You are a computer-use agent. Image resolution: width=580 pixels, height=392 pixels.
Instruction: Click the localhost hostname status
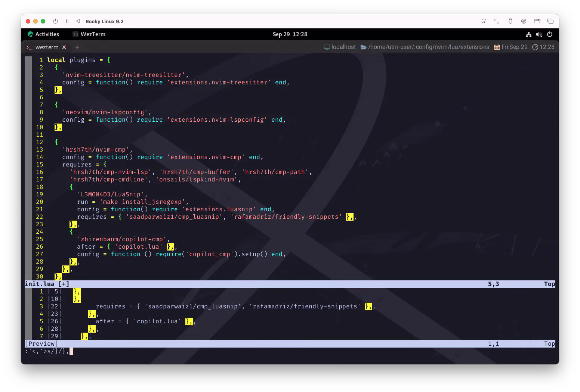point(340,47)
